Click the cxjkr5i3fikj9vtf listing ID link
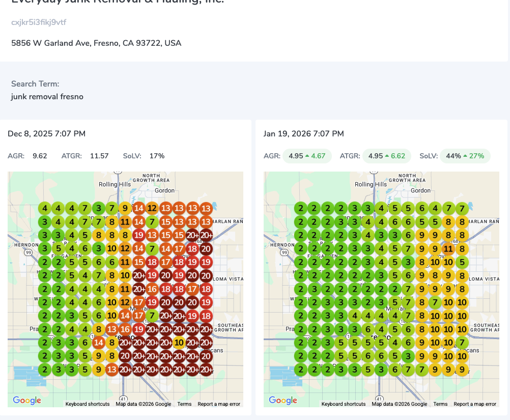The image size is (510, 420). [x=39, y=22]
